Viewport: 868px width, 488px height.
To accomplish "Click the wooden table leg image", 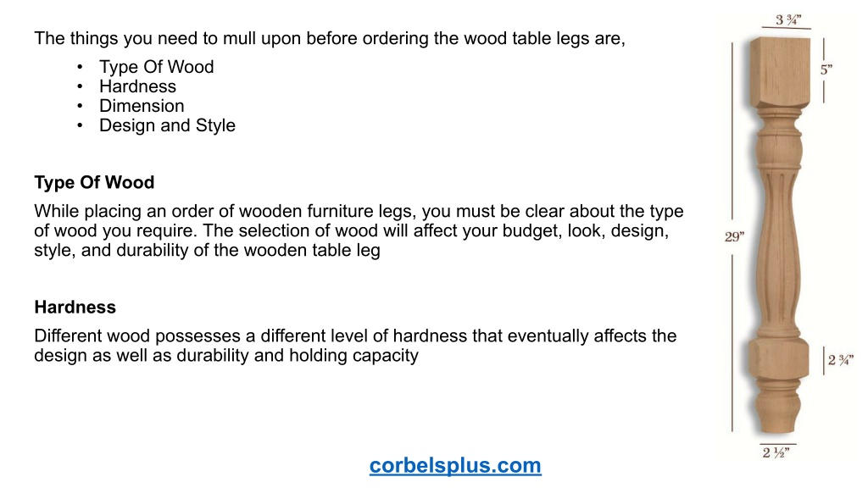I will [780, 235].
